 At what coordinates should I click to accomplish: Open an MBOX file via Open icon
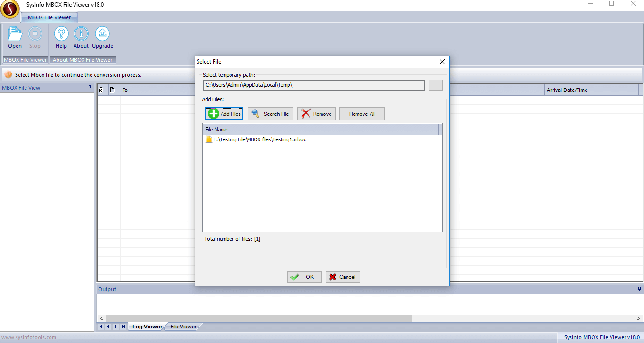click(x=15, y=38)
